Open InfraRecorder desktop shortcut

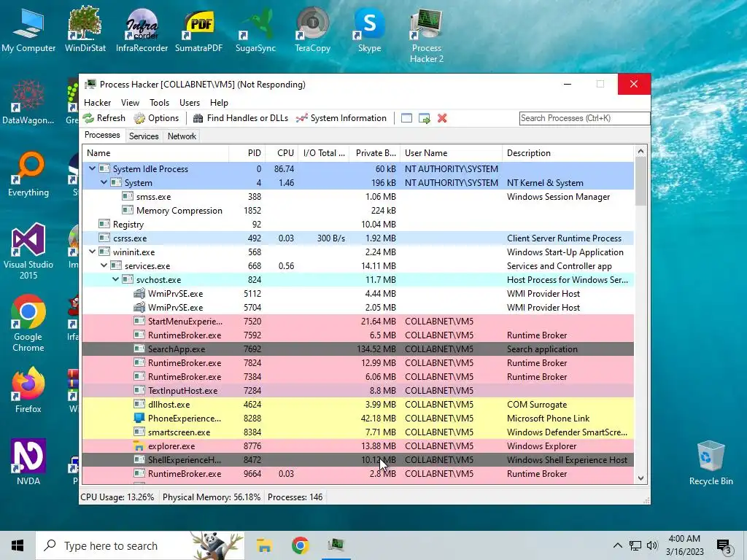142,29
